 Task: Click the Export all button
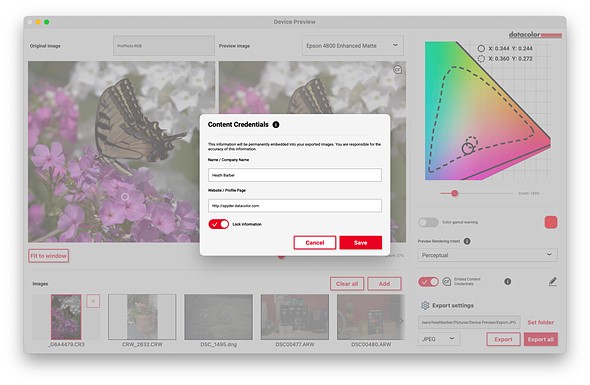540,339
